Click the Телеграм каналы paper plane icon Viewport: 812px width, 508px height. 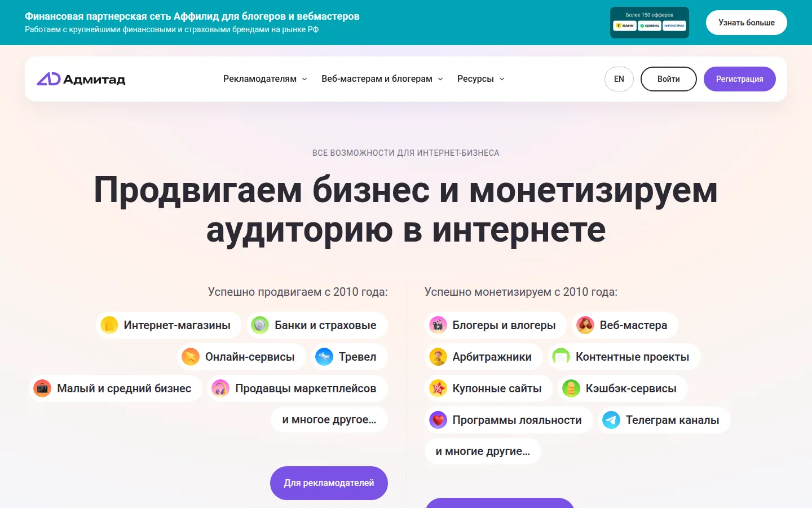coord(611,420)
